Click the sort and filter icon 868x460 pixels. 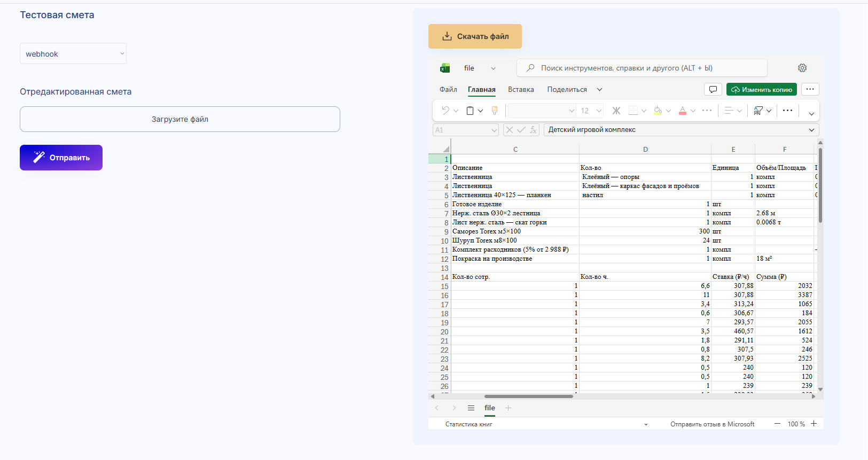click(x=758, y=111)
